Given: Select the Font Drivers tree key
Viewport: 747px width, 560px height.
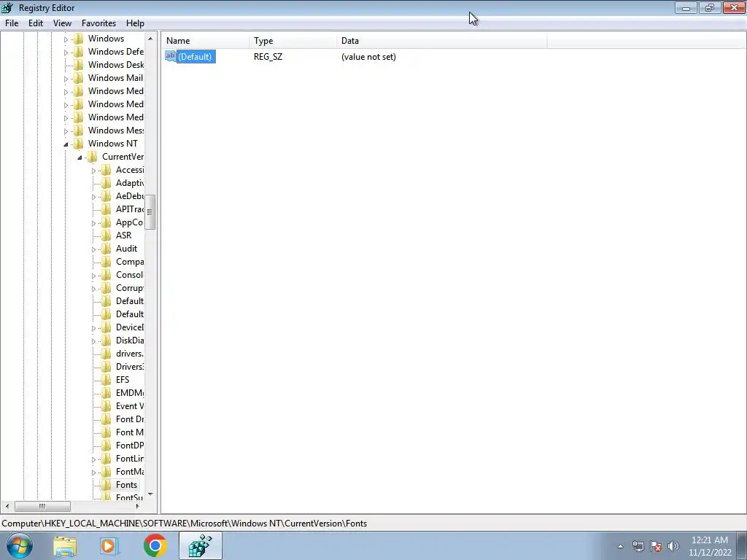Looking at the screenshot, I should coord(130,419).
